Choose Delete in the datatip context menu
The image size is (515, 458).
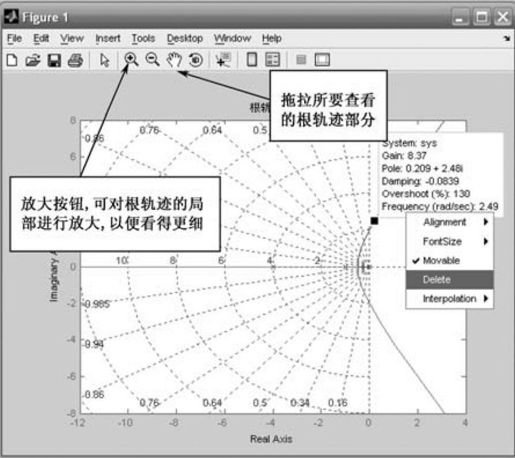450,279
